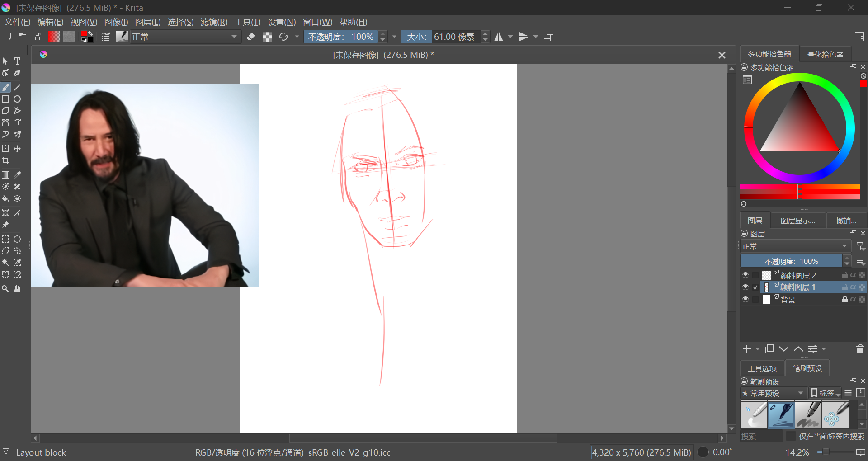Select the Ellipse shape tool
The image size is (868, 461).
(17, 99)
